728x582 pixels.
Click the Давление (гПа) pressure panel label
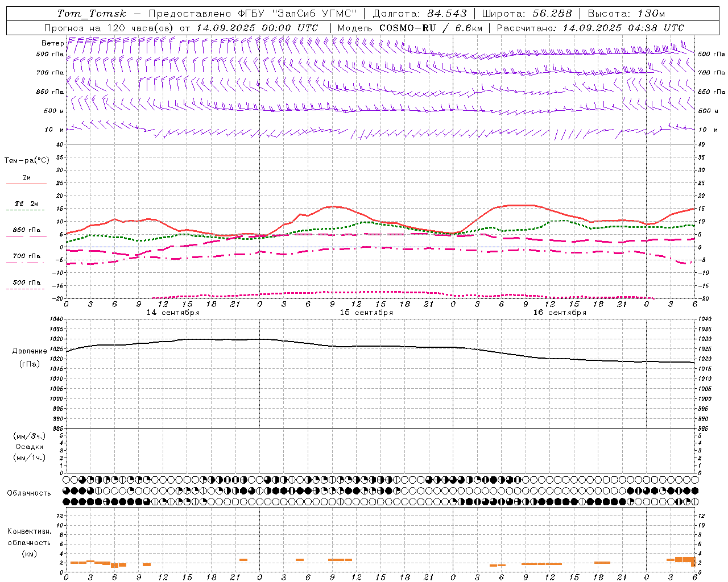click(x=30, y=357)
